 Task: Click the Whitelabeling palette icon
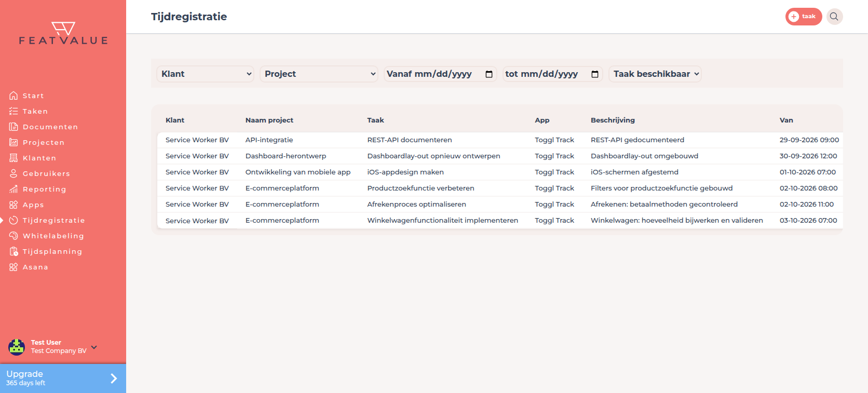click(x=13, y=236)
